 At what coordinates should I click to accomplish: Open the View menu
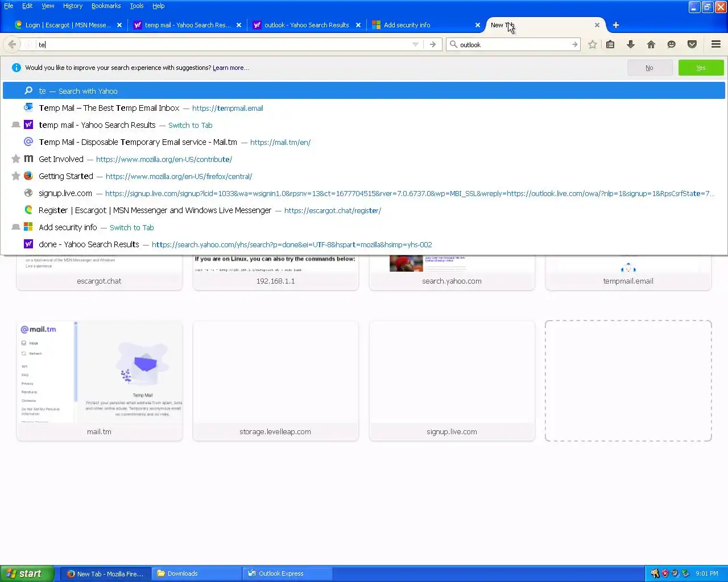[x=48, y=6]
